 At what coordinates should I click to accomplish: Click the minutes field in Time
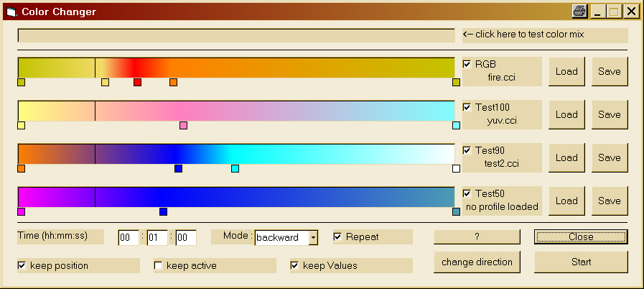157,238
